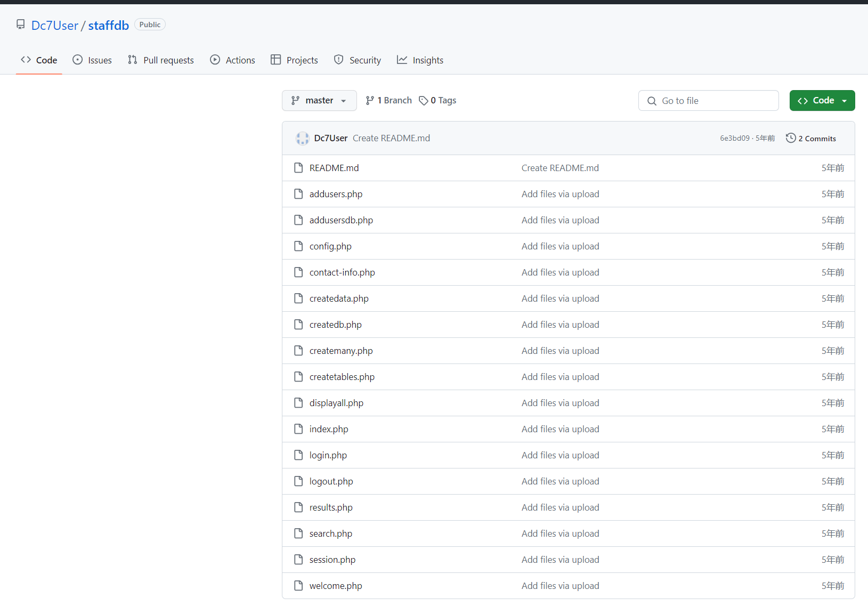Click the file icon for config.php
The image size is (868, 606).
click(298, 246)
